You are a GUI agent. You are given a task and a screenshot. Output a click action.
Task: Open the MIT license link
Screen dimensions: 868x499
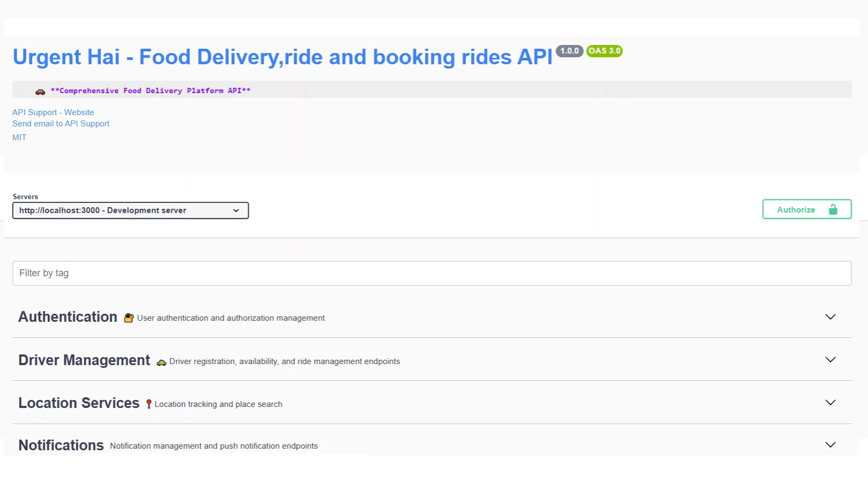19,138
